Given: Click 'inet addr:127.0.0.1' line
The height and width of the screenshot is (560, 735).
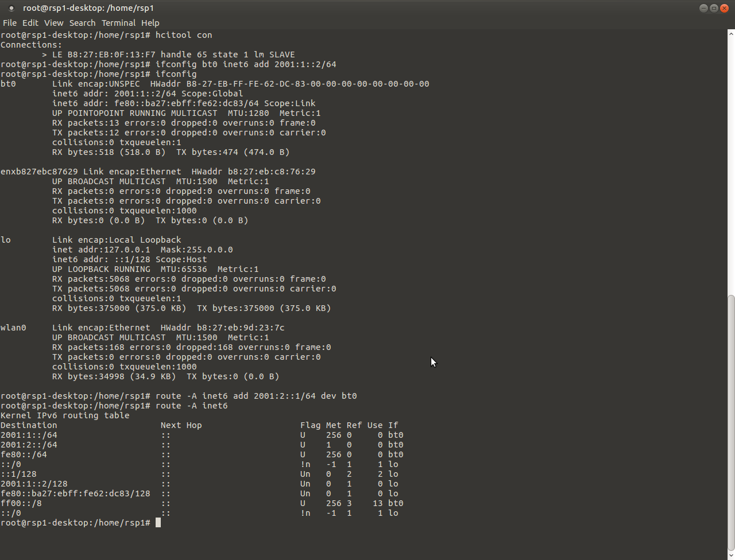Looking at the screenshot, I should pyautogui.click(x=142, y=250).
